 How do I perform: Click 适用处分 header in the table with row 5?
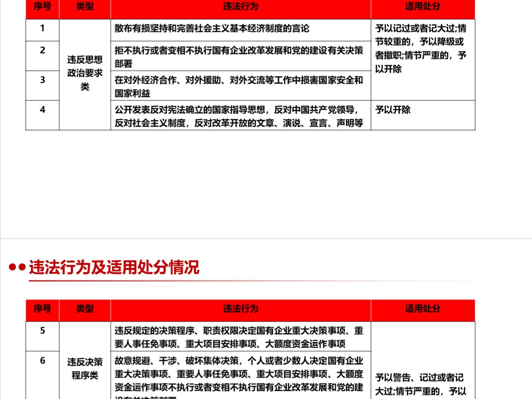pyautogui.click(x=423, y=310)
